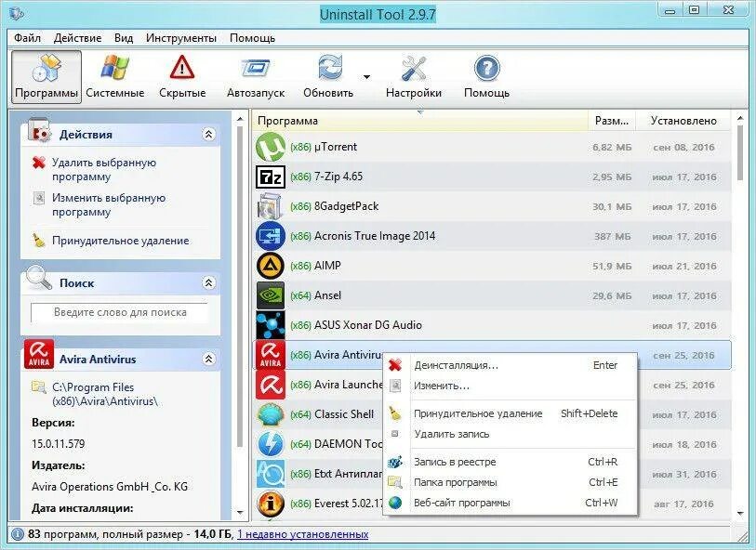The width and height of the screenshot is (756, 550).
Task: Open the Файл menu
Action: (x=27, y=38)
